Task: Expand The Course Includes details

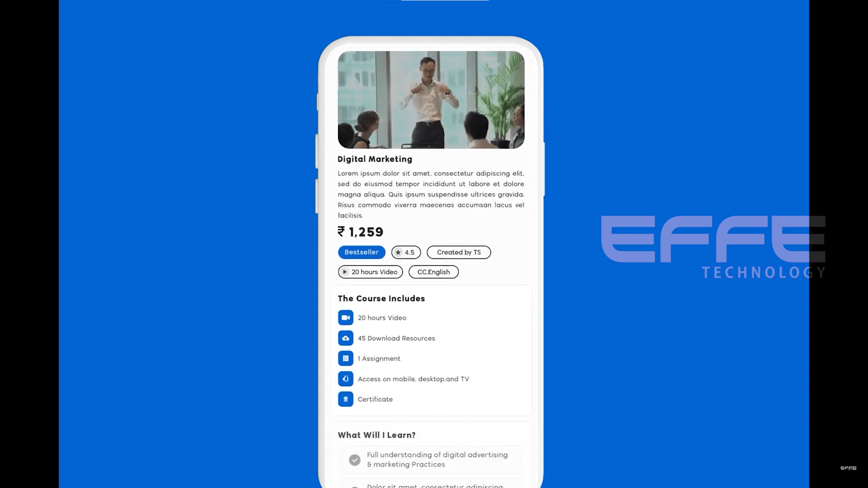Action: (381, 298)
